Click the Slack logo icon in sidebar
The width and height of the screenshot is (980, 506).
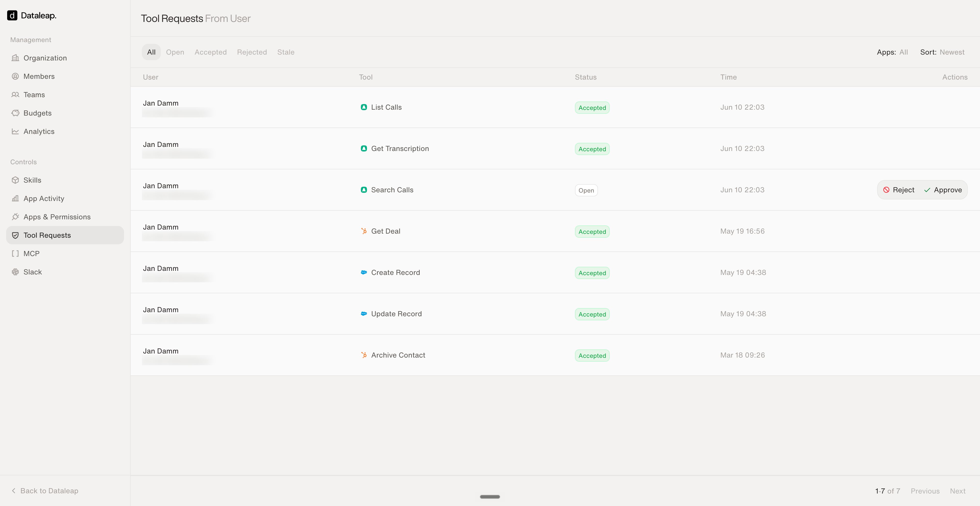[x=15, y=272]
